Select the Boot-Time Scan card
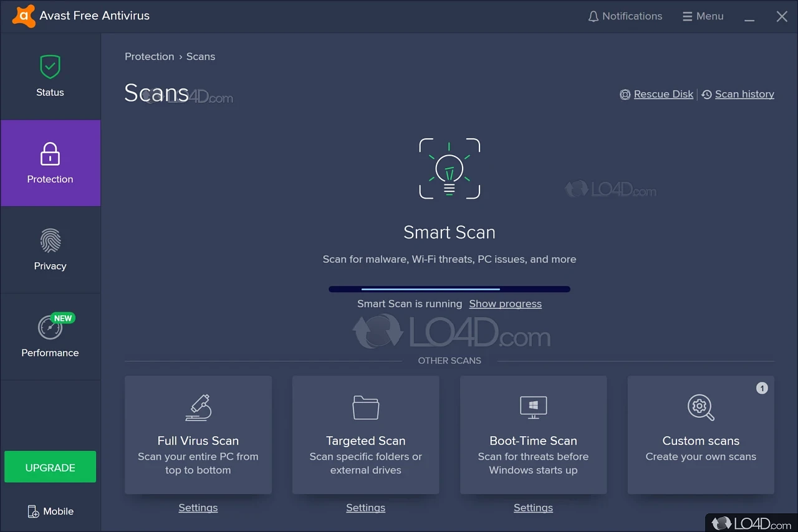The height and width of the screenshot is (532, 798). 534,435
